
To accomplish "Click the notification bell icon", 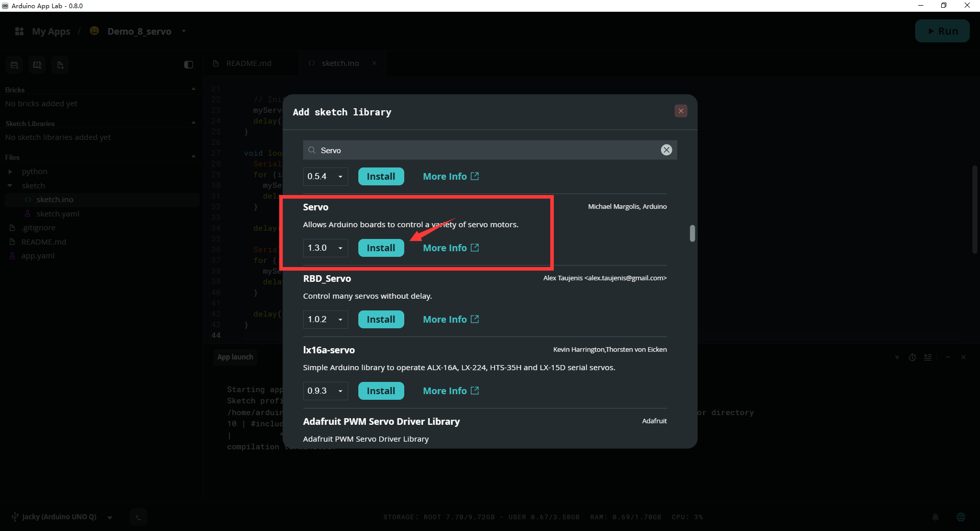I will (936, 517).
